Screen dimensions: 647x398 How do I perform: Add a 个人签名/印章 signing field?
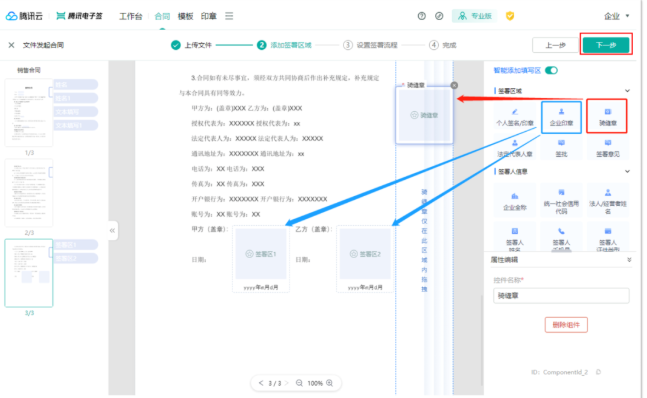[515, 117]
